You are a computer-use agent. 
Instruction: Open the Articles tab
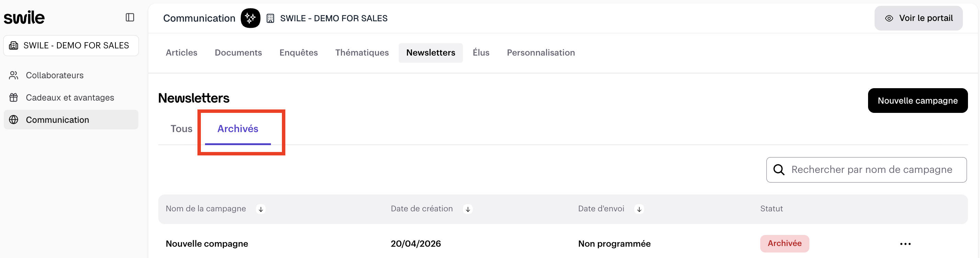pyautogui.click(x=181, y=53)
